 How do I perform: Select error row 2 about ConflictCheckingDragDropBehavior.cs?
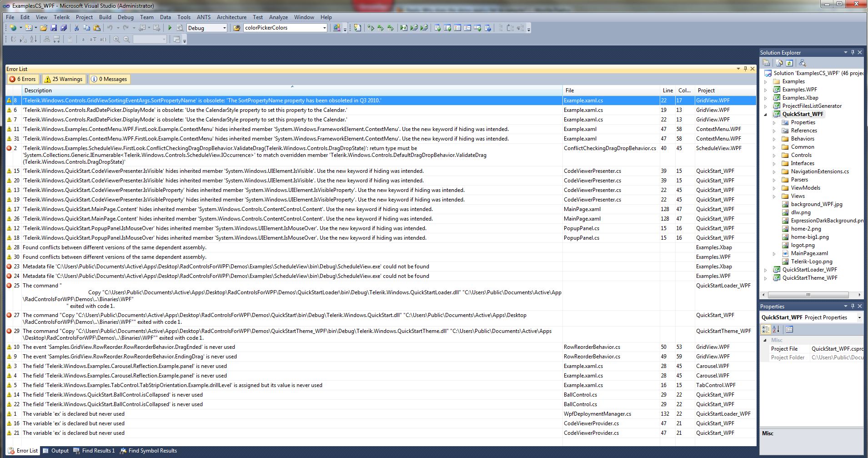coord(381,155)
